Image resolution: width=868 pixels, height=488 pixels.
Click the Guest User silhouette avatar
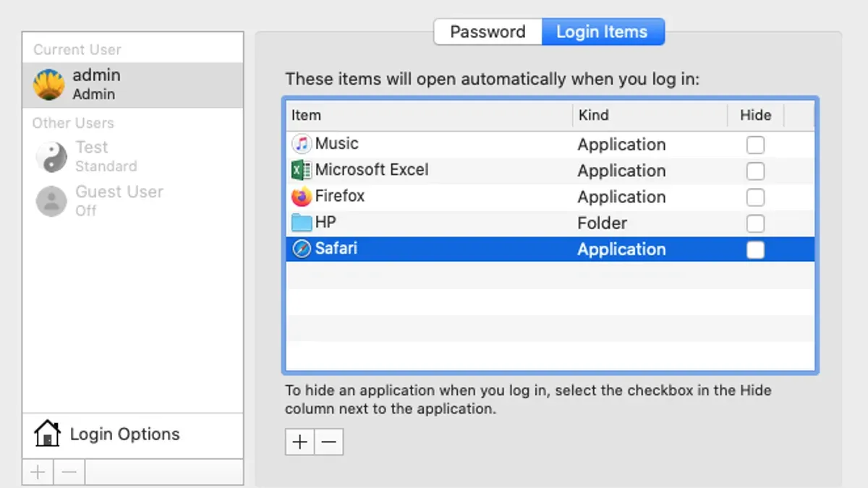pos(51,201)
